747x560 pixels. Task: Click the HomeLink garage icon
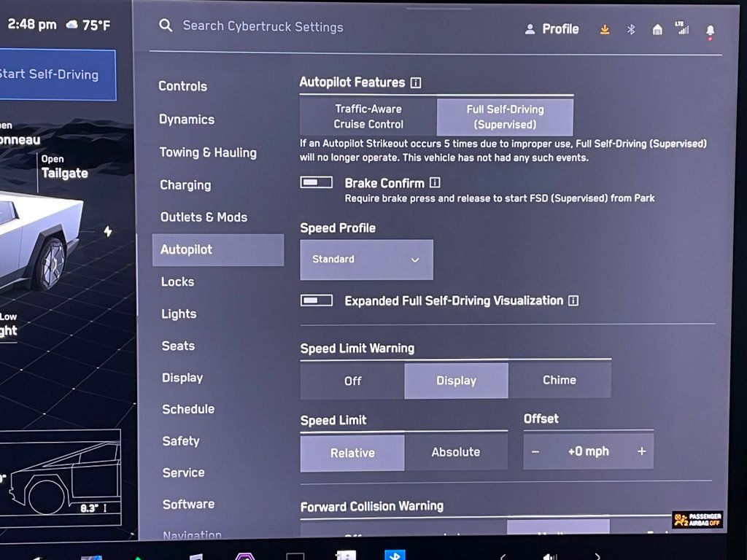click(657, 30)
